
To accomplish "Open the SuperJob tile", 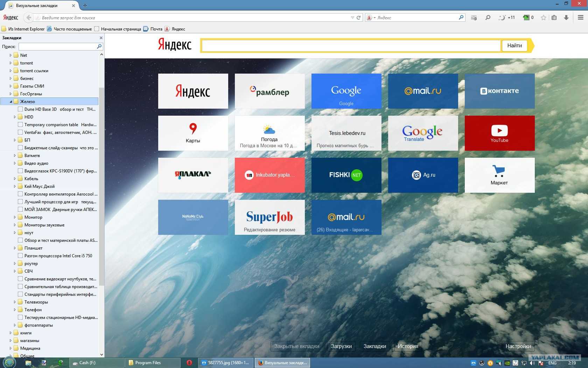I will tap(269, 217).
